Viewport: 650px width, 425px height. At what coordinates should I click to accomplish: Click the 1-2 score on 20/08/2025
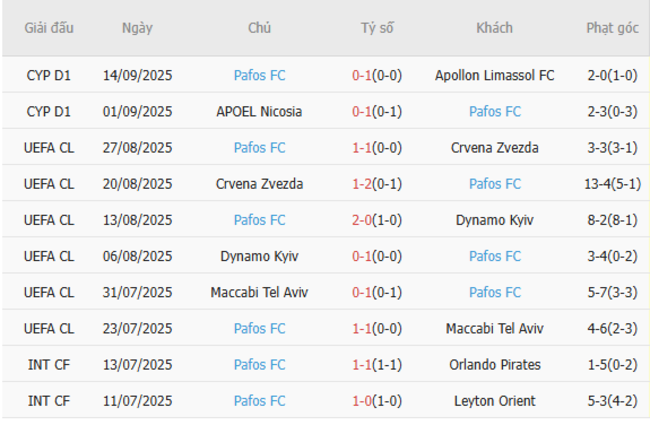361,184
